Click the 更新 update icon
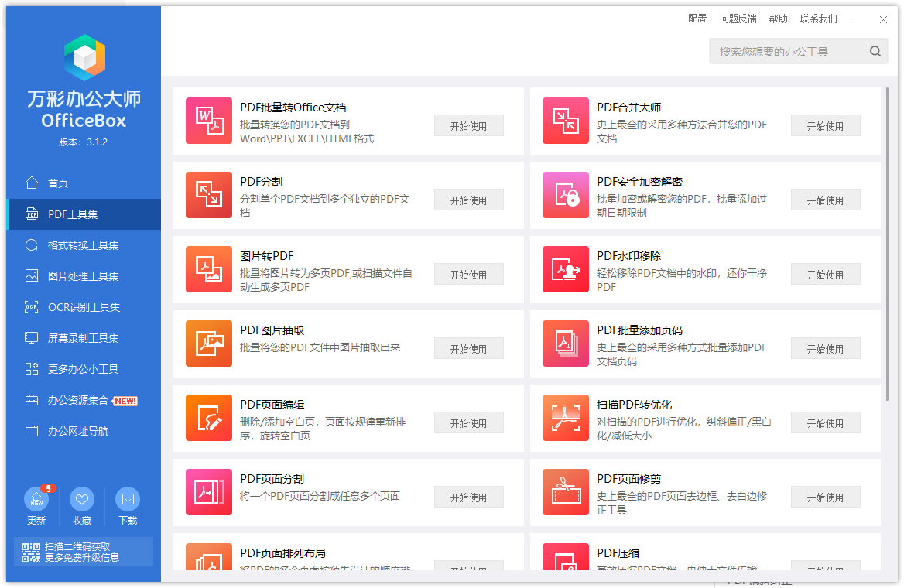This screenshot has height=588, width=904. click(36, 499)
